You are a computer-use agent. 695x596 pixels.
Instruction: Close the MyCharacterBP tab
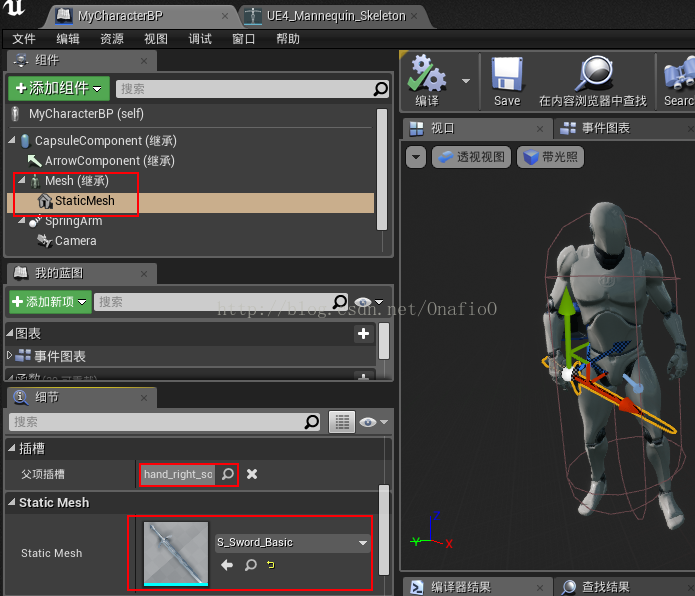coord(225,16)
